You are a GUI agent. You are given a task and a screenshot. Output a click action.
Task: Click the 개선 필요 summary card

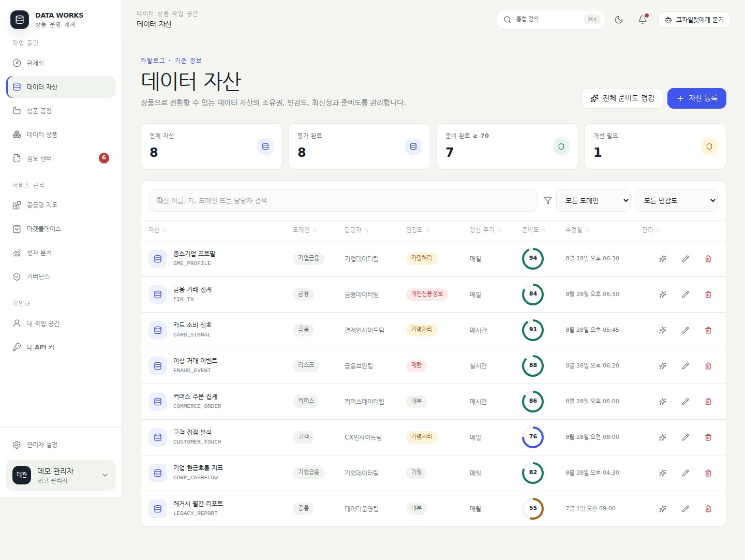pyautogui.click(x=655, y=146)
